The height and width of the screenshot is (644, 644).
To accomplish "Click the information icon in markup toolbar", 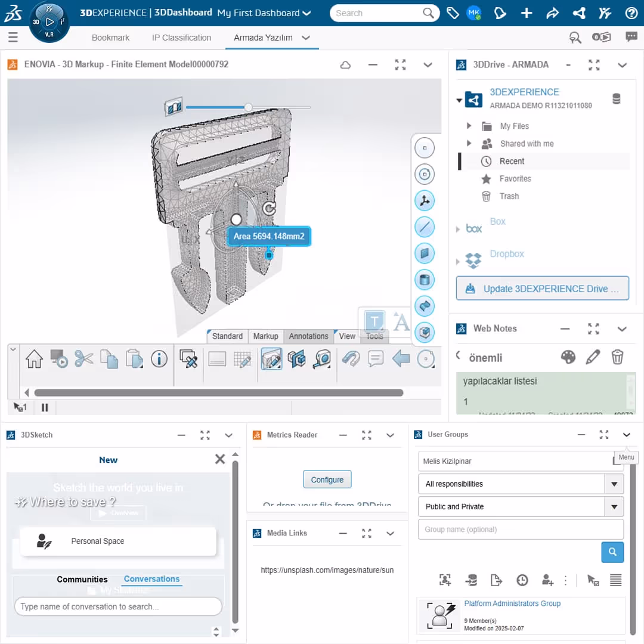I will (159, 359).
